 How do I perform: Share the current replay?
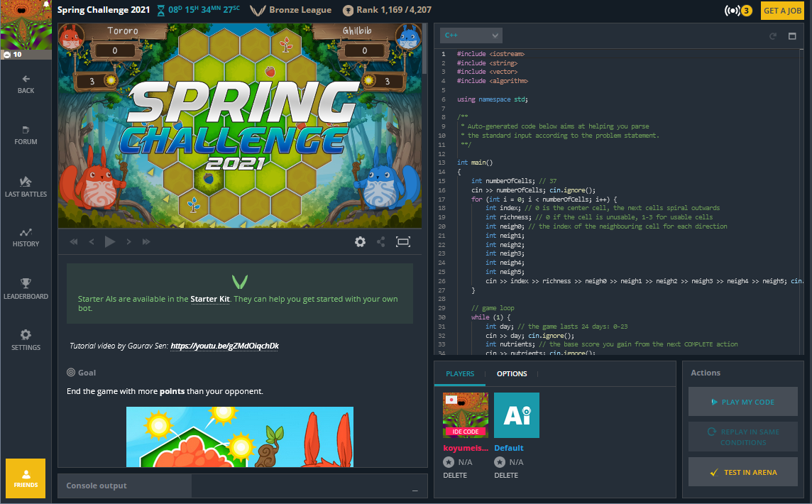click(x=380, y=241)
